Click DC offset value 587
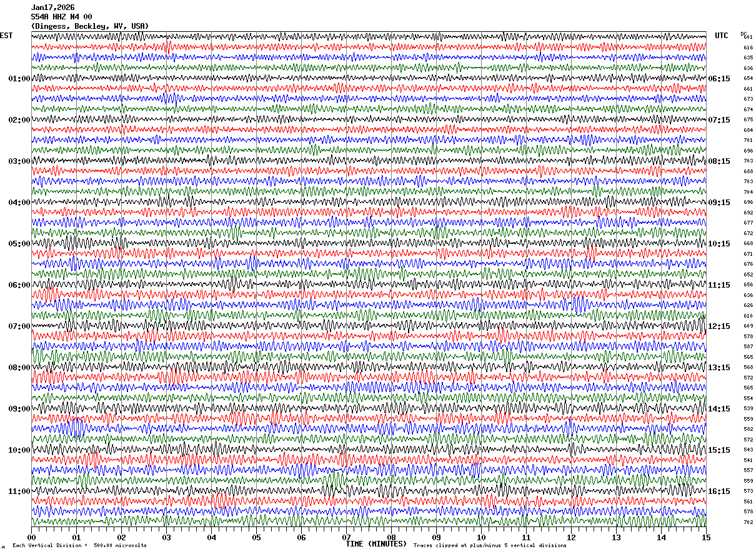The image size is (756, 554). click(x=749, y=346)
